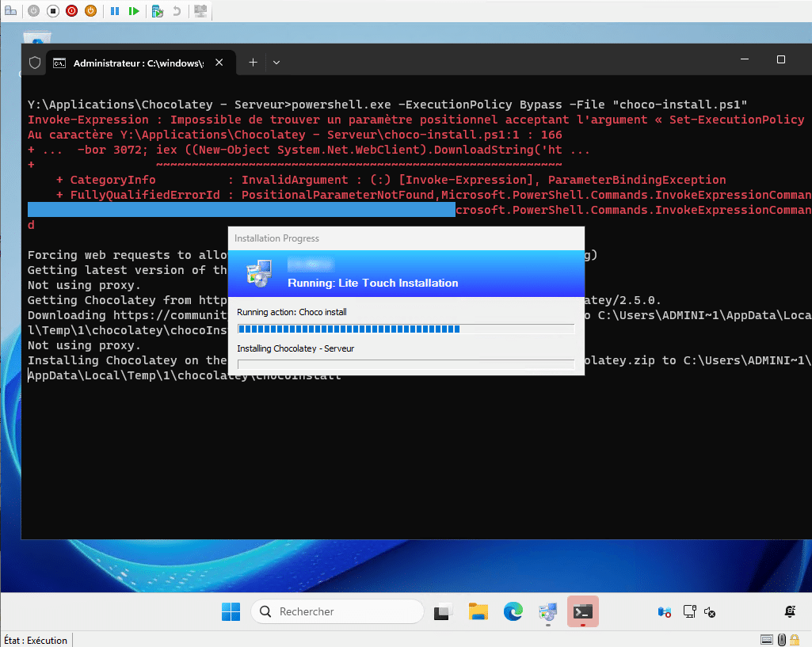The width and height of the screenshot is (812, 647).
Task: Launch Microsoft Edge from the taskbar
Action: click(x=513, y=611)
